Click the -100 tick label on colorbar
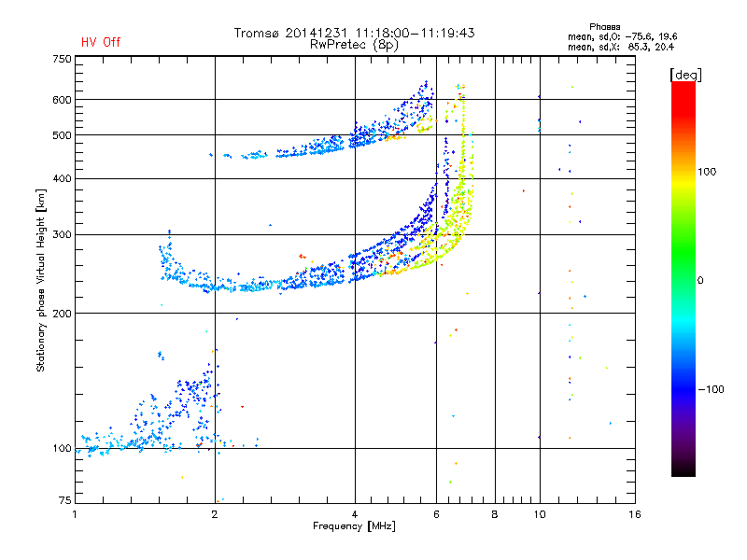 coord(712,389)
